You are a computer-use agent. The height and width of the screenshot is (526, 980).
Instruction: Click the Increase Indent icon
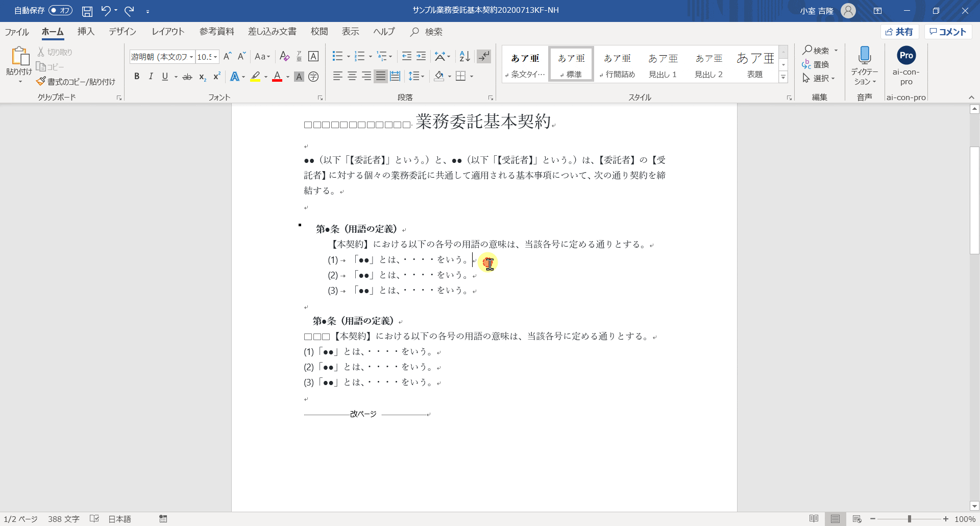point(421,56)
